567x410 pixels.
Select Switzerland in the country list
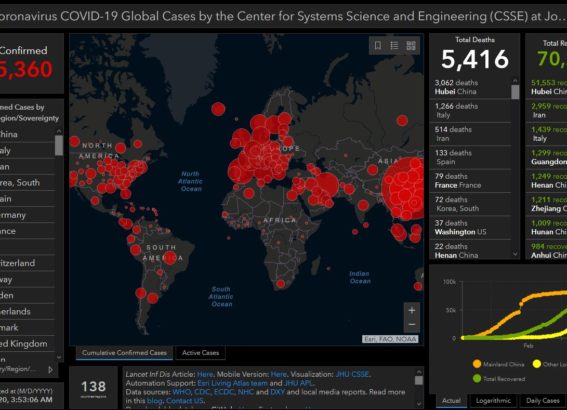coord(27,263)
